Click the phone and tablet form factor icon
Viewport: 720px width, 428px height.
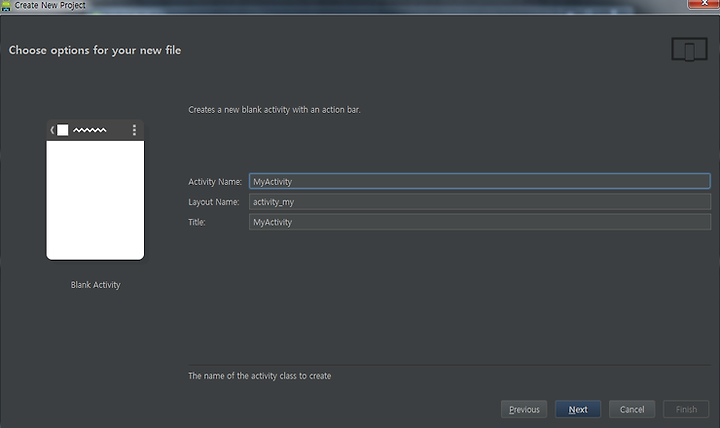[689, 50]
